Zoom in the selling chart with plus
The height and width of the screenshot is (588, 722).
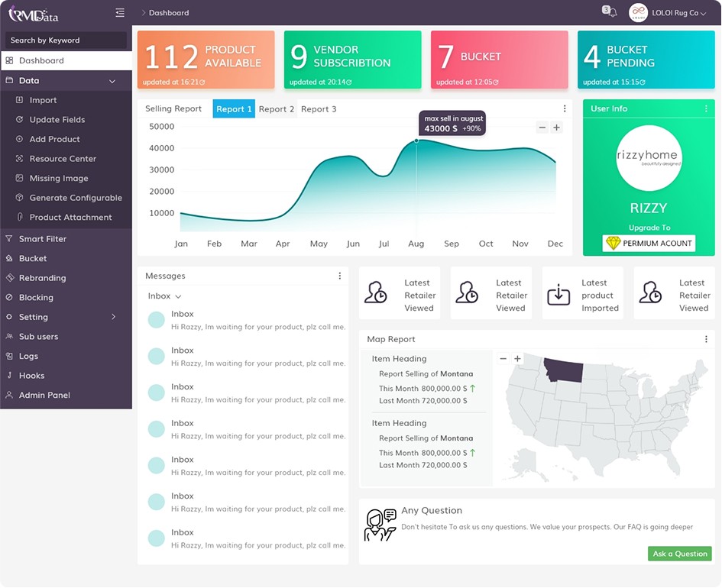click(x=556, y=128)
